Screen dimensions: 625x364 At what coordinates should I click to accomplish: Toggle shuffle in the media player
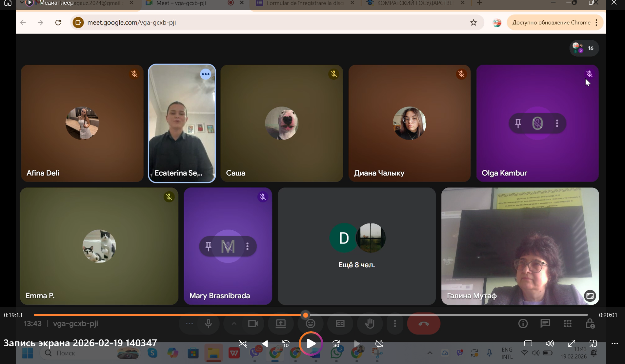click(x=243, y=344)
